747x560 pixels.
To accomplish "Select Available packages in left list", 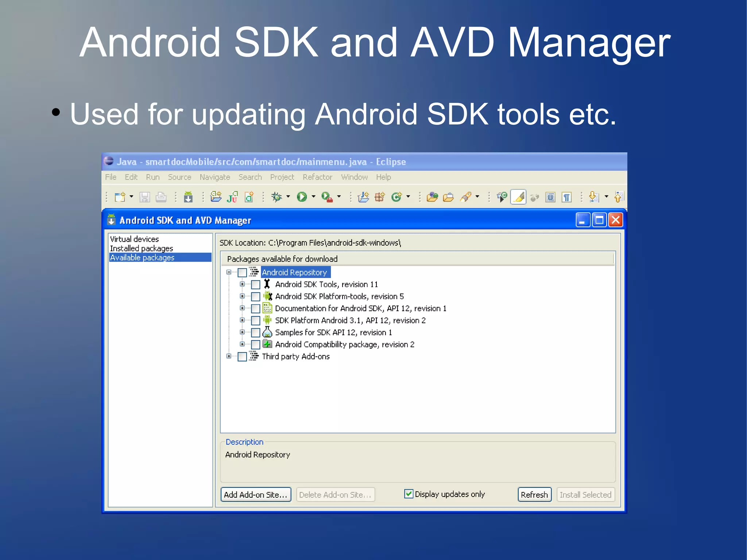I will (x=160, y=258).
